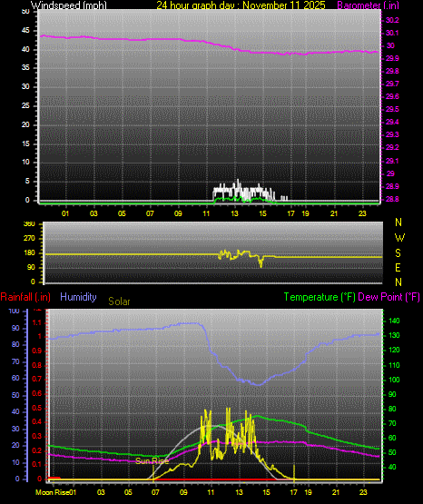This screenshot has width=423, height=504.
Task: Click the Humidity legend label
Action: tap(78, 297)
